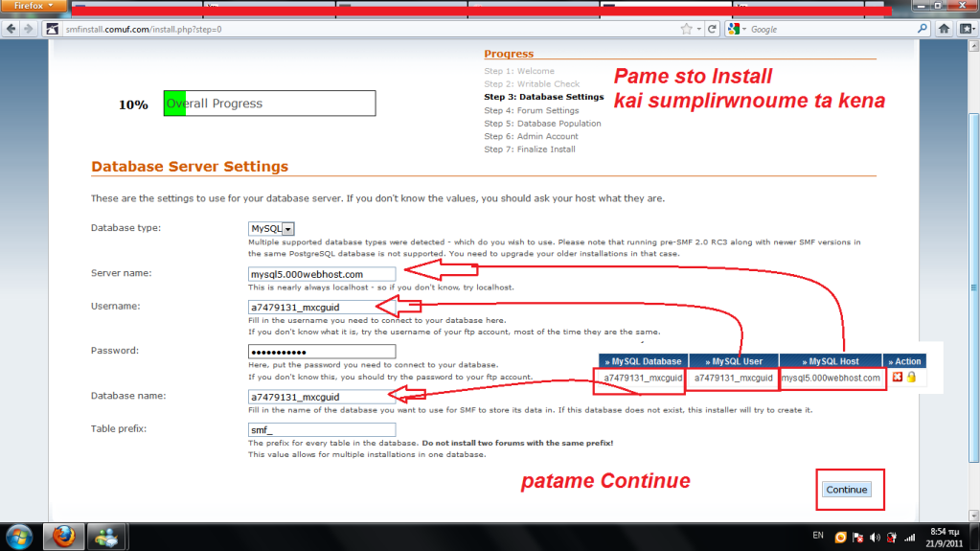Open the Windows Start menu orb
The height and width of the screenshot is (551, 980).
pos(20,535)
